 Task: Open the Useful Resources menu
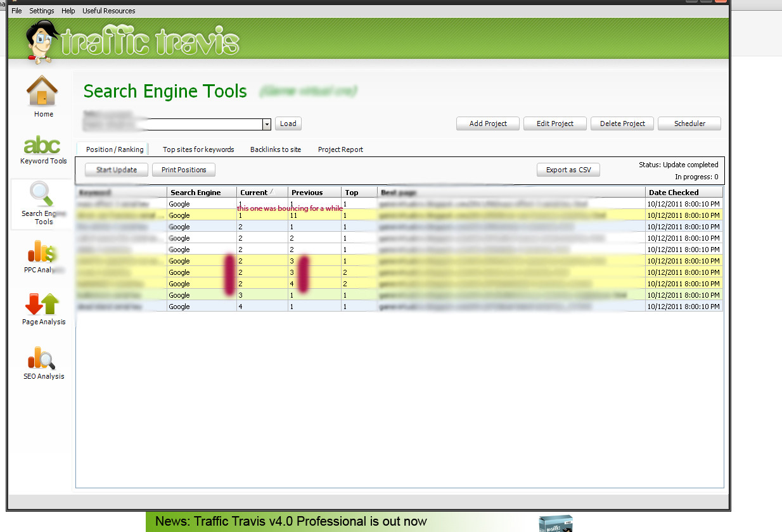tap(108, 11)
